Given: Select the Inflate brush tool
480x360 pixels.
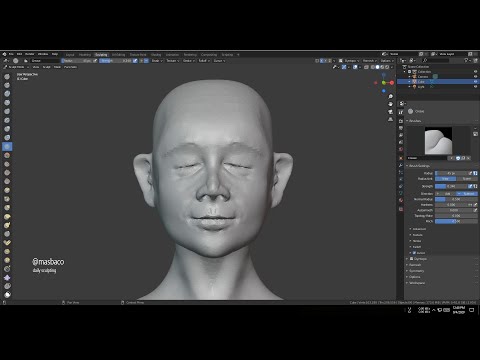Looking at the screenshot, I should pyautogui.click(x=7, y=129).
